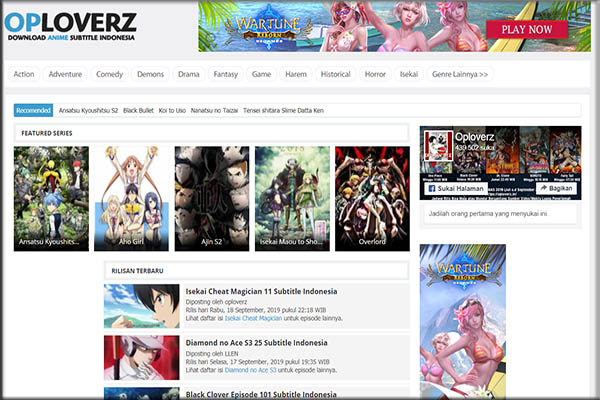Open the Aho Girl featured poster

[x=131, y=199]
